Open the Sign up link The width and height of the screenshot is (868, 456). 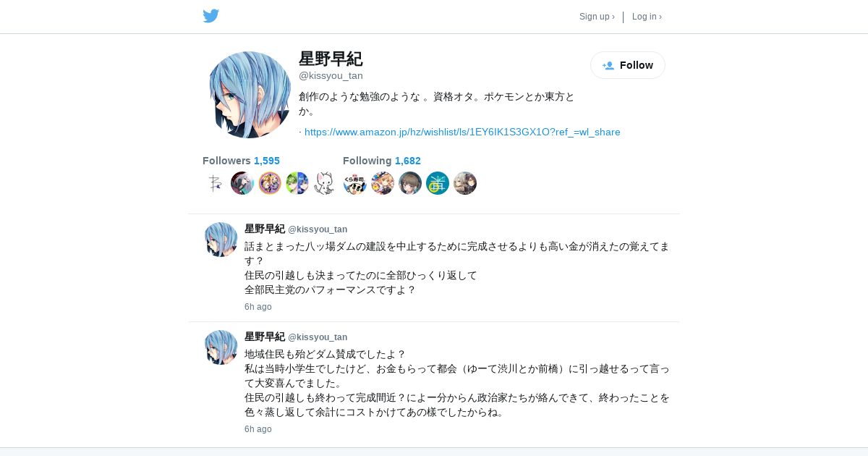click(597, 17)
